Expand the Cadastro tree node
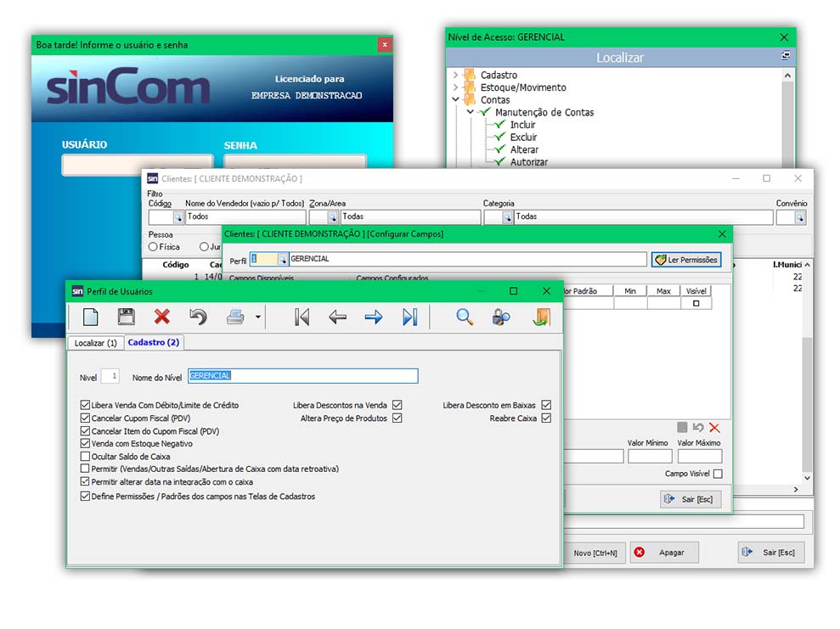The height and width of the screenshot is (629, 840). click(455, 75)
